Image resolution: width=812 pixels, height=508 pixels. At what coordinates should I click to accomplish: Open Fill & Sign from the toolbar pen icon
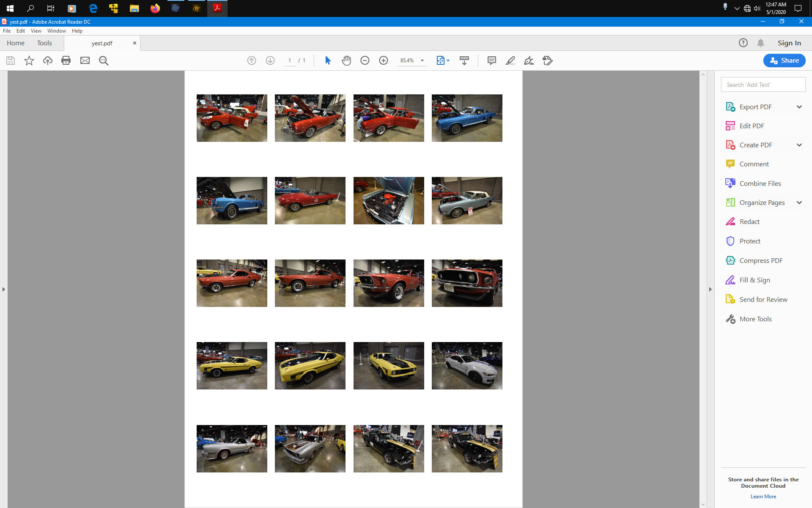tap(529, 61)
